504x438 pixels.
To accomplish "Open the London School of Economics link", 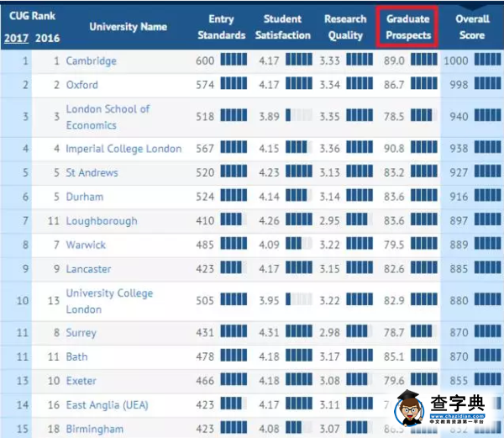I will click(x=108, y=117).
